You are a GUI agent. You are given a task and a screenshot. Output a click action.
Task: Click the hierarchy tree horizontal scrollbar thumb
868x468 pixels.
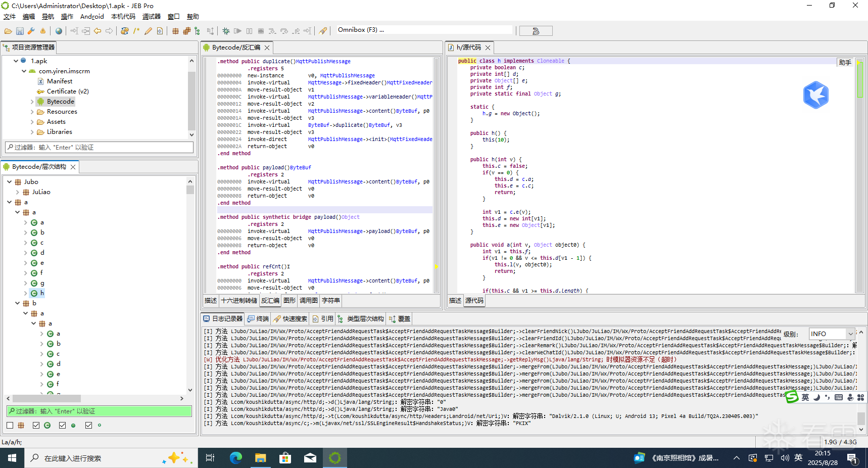(x=46, y=398)
